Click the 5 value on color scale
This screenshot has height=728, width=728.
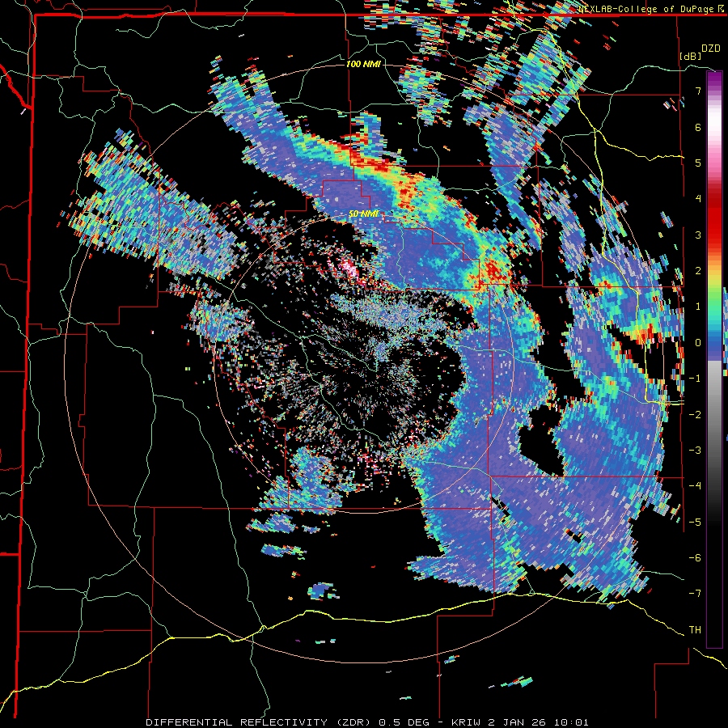(698, 163)
